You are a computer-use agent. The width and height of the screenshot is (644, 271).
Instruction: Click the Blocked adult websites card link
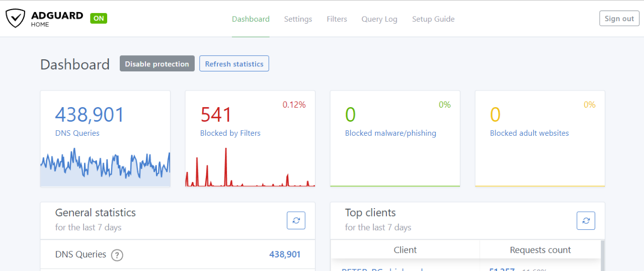point(529,133)
